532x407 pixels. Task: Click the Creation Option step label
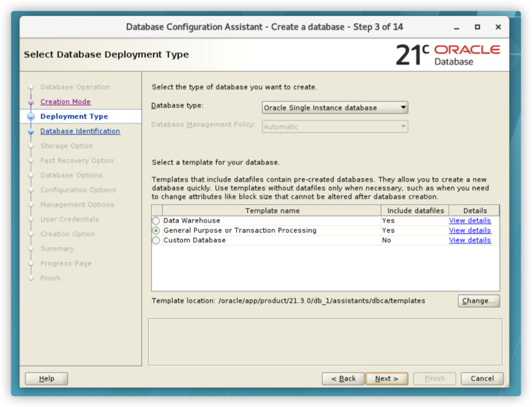click(67, 234)
